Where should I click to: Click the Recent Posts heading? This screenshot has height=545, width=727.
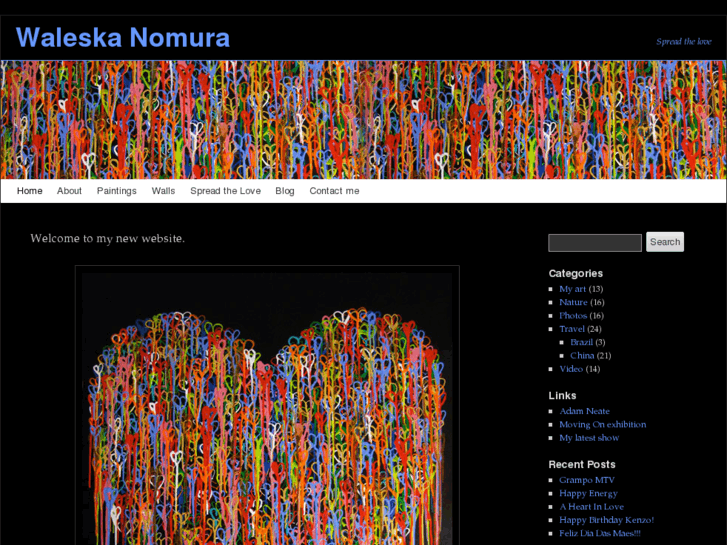coord(582,465)
